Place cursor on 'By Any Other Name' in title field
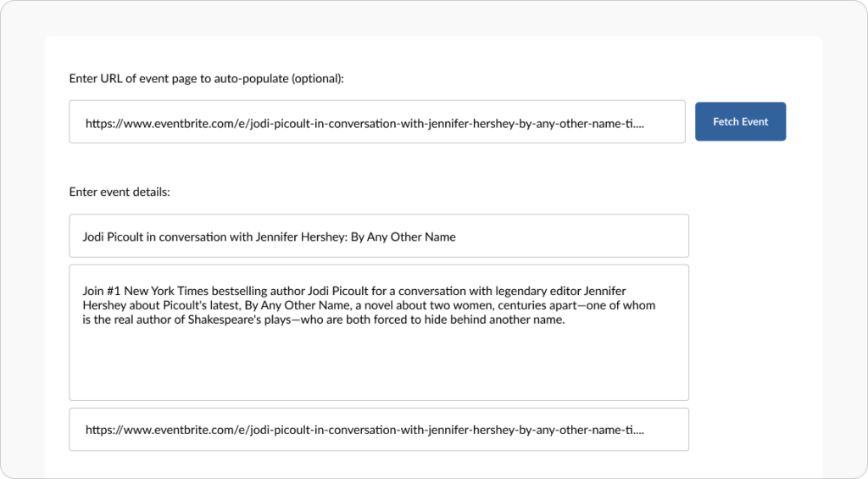 (x=403, y=237)
